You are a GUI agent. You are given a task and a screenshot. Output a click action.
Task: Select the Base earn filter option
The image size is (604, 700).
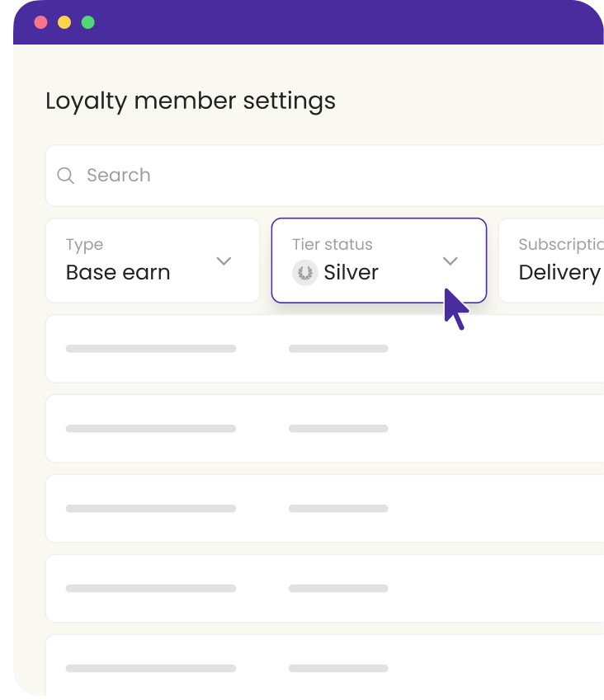[118, 272]
